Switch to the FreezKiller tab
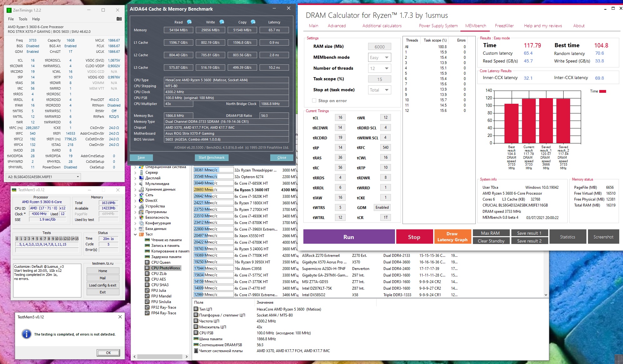Image resolution: width=623 pixels, height=364 pixels. (x=504, y=26)
